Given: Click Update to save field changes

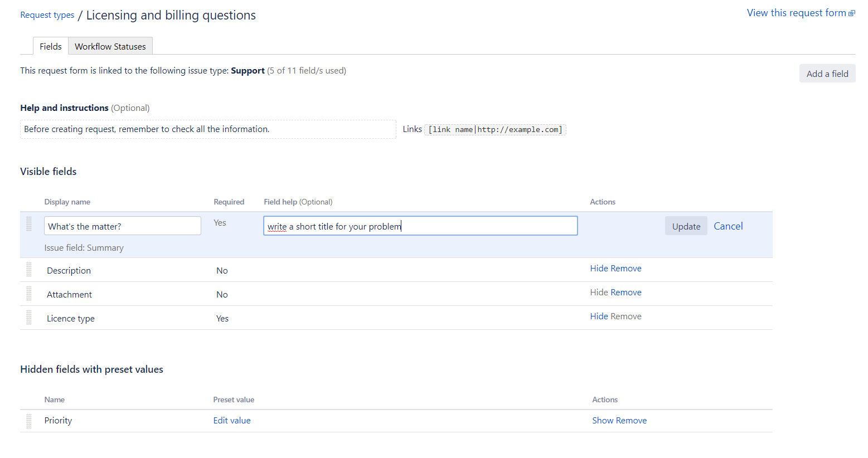Looking at the screenshot, I should coord(686,226).
